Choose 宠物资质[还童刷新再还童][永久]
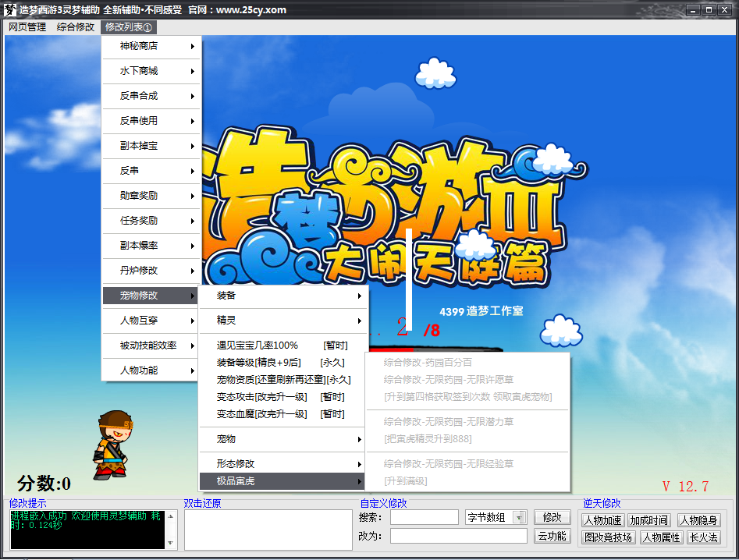 pos(283,380)
